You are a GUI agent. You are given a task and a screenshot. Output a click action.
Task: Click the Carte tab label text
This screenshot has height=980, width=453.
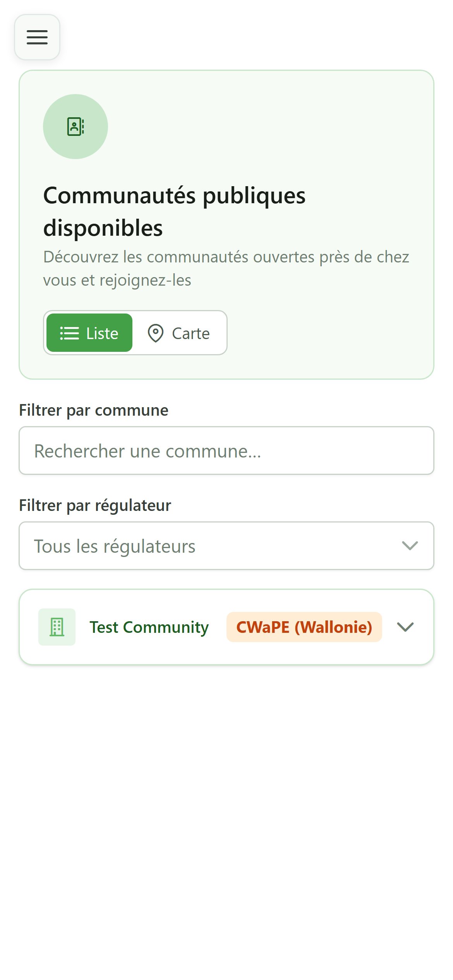coord(191,333)
